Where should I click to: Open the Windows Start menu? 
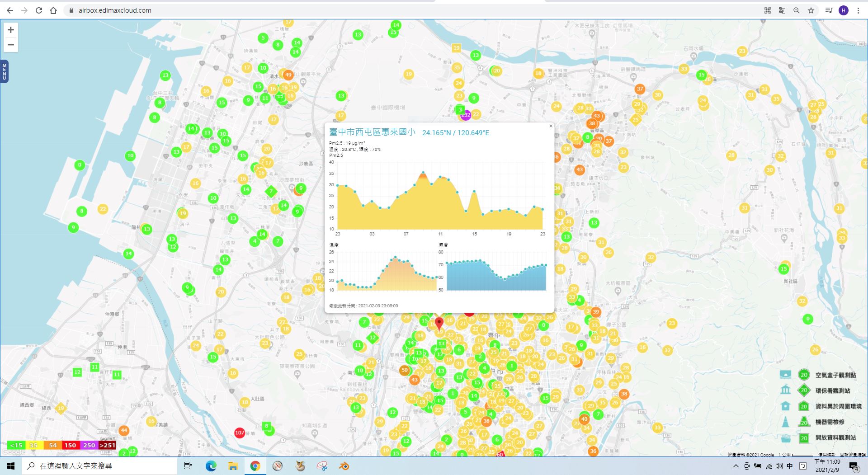(x=11, y=466)
